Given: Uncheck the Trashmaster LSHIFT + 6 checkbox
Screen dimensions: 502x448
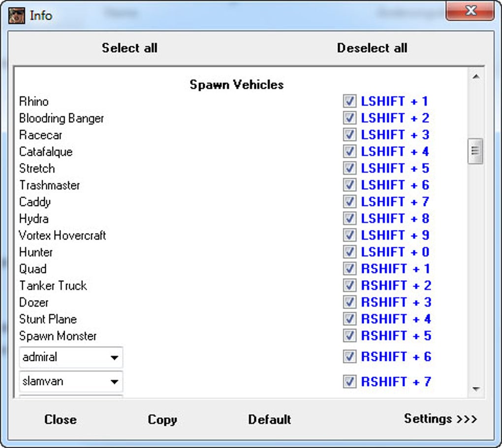Looking at the screenshot, I should 349,185.
